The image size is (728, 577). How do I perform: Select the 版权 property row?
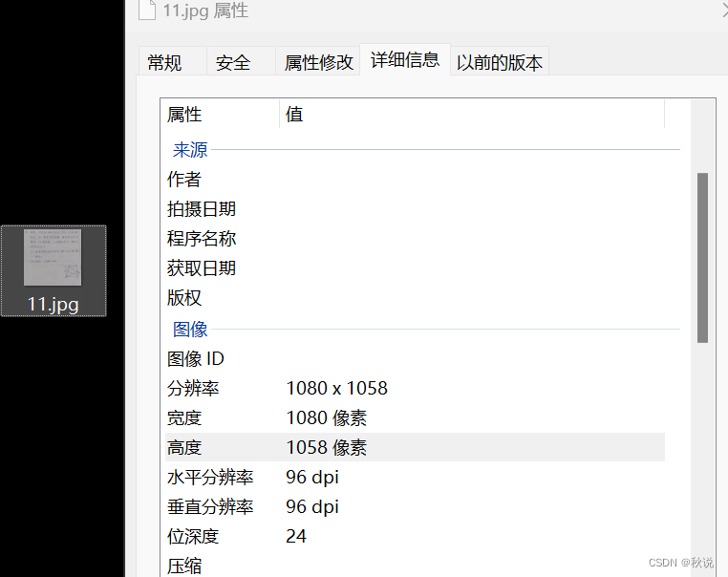coord(415,298)
